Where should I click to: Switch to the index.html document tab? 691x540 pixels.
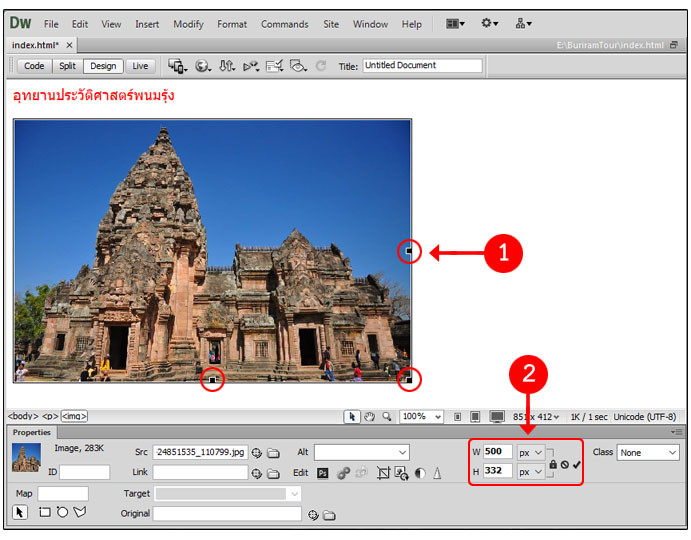[35, 45]
